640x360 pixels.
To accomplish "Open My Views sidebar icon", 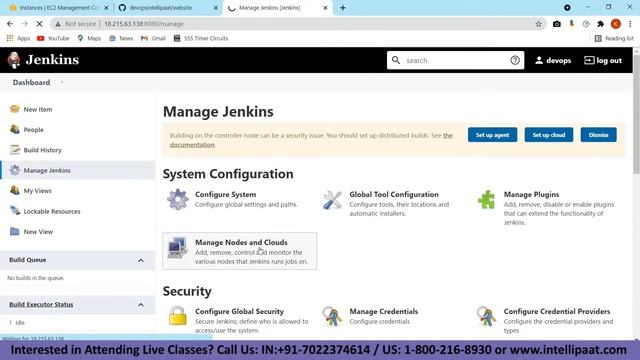I will [15, 191].
